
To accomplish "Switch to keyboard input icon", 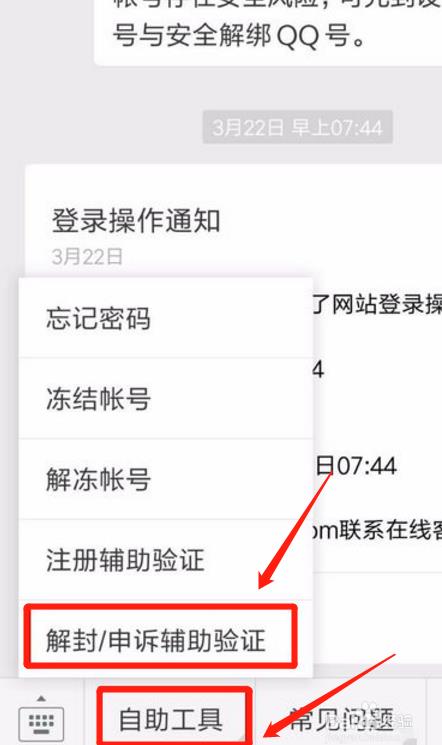I will pyautogui.click(x=41, y=723).
